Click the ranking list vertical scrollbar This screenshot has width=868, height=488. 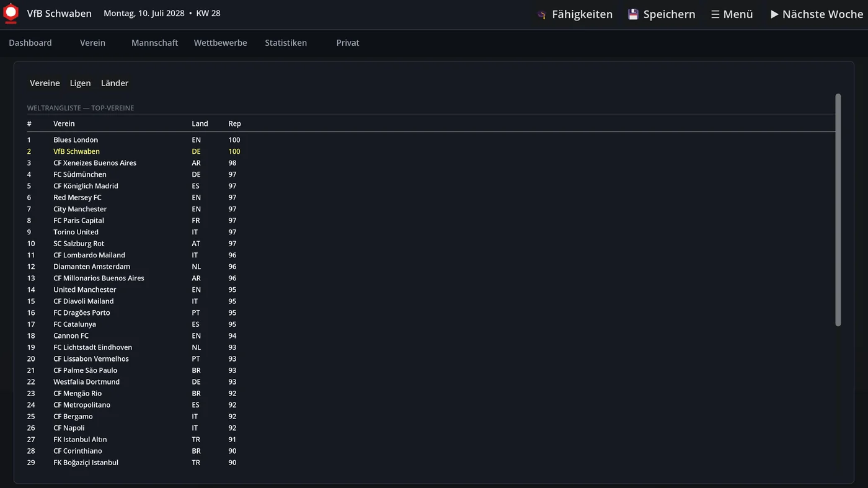(838, 210)
